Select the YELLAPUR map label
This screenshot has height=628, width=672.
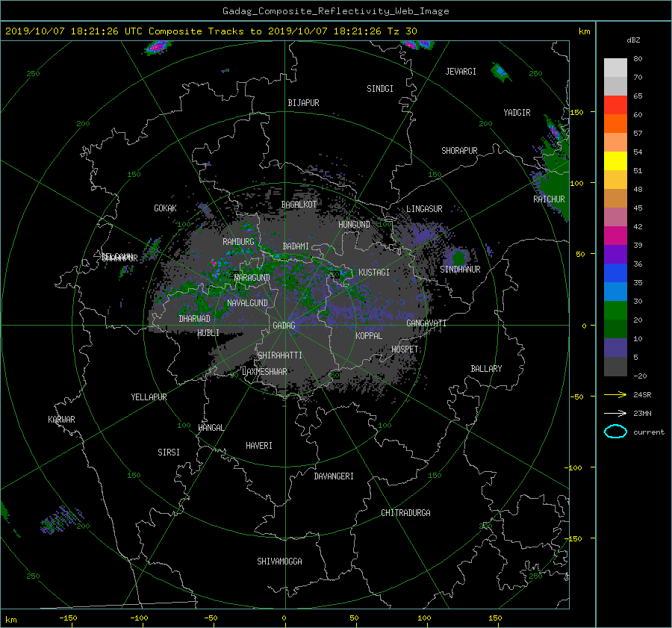coord(149,397)
